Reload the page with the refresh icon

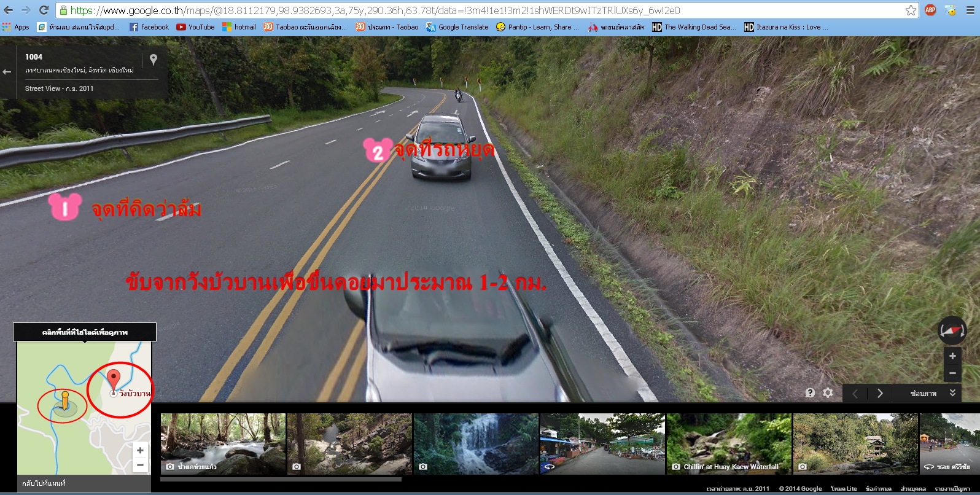point(44,10)
